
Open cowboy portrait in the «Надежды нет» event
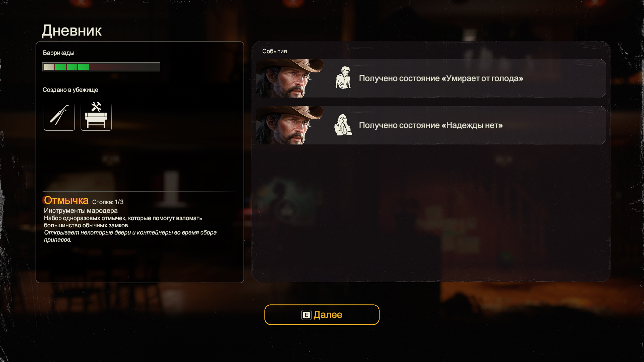tap(290, 125)
